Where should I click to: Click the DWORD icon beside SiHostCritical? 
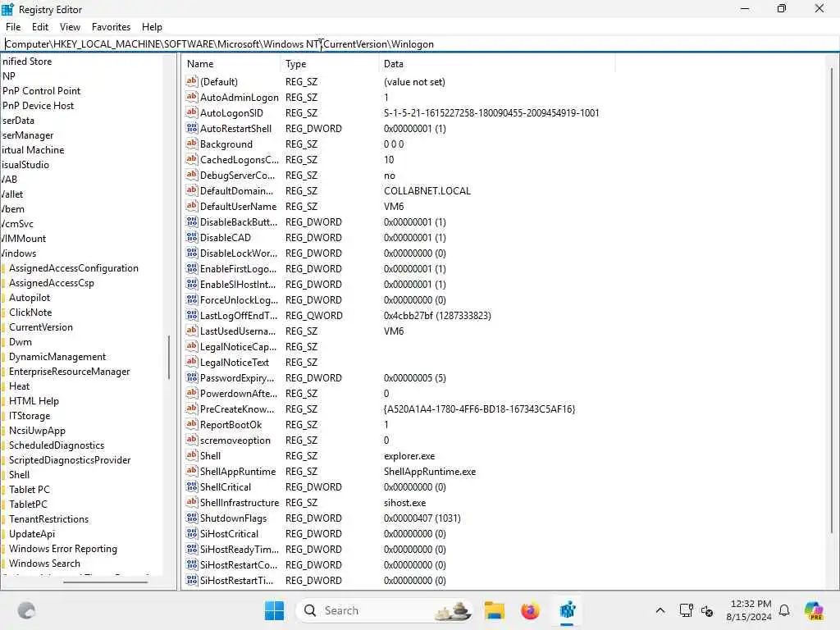tap(192, 533)
